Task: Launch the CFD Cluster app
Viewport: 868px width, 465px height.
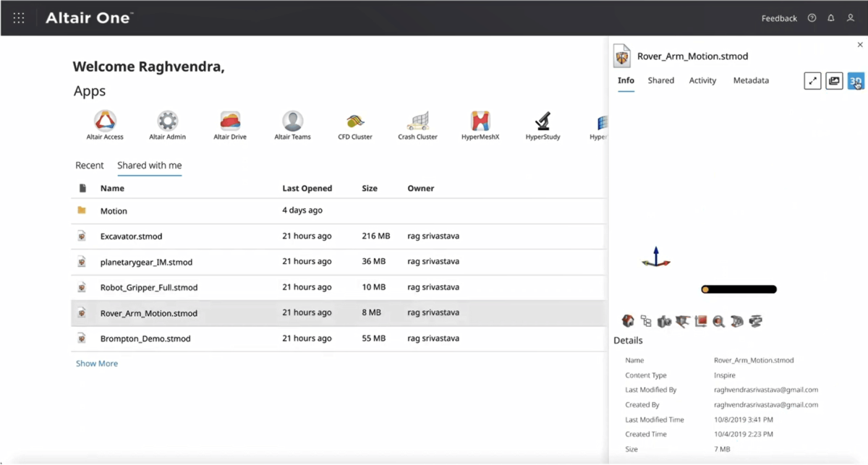Action: [355, 125]
